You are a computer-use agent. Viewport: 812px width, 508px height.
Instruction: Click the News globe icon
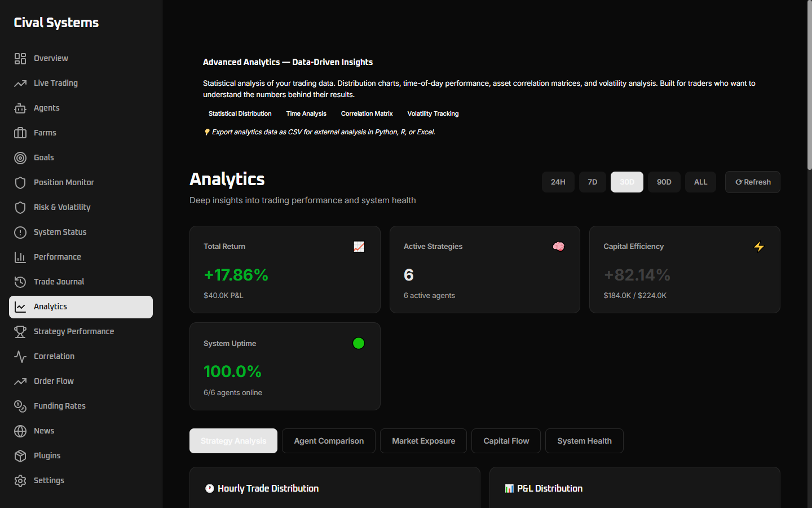[x=20, y=431]
